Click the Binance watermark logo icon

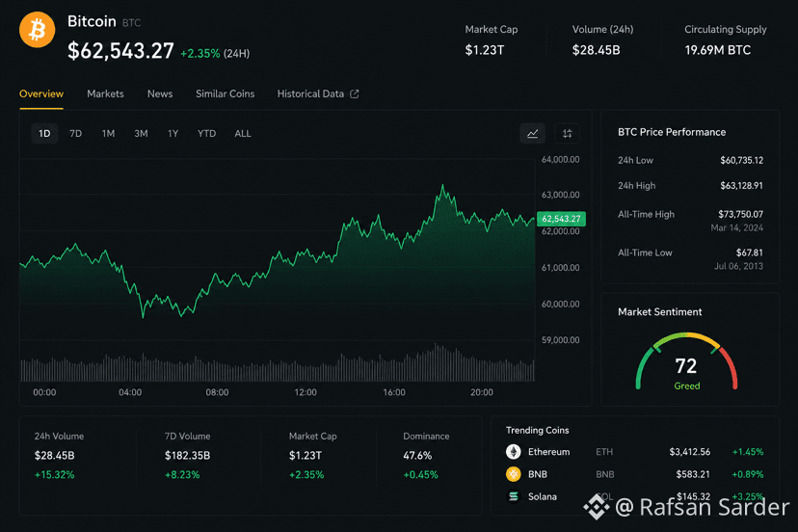point(596,507)
